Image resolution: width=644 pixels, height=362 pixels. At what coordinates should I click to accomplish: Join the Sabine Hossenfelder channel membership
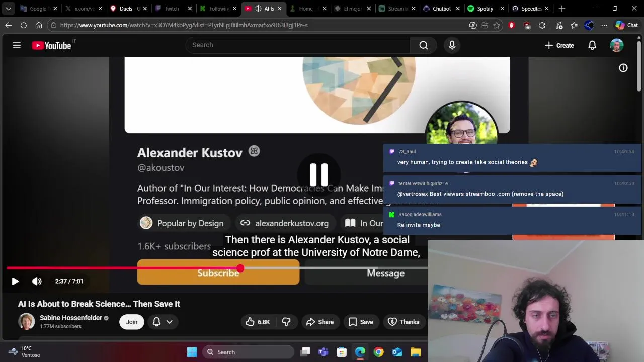(x=132, y=322)
